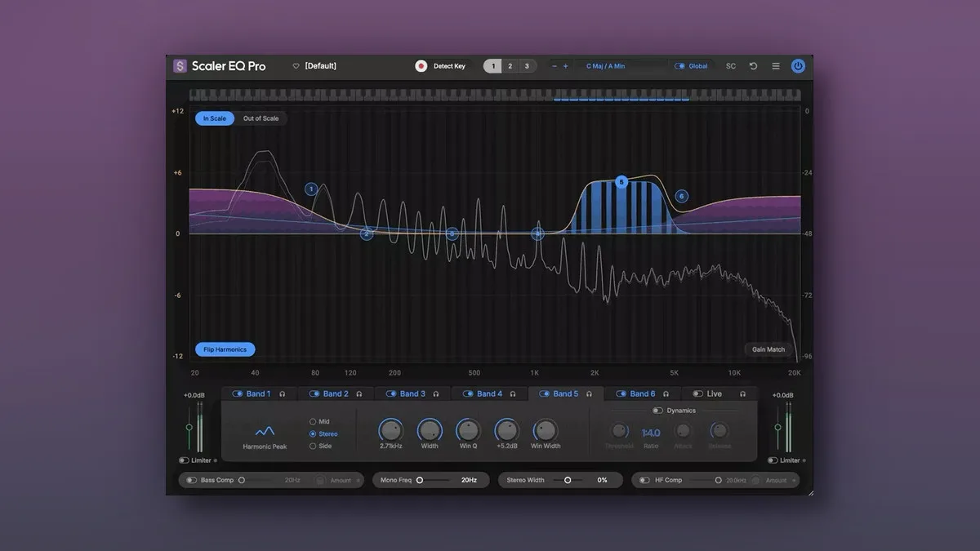Select snapshot slot 1
980x551 pixels.
tap(492, 66)
